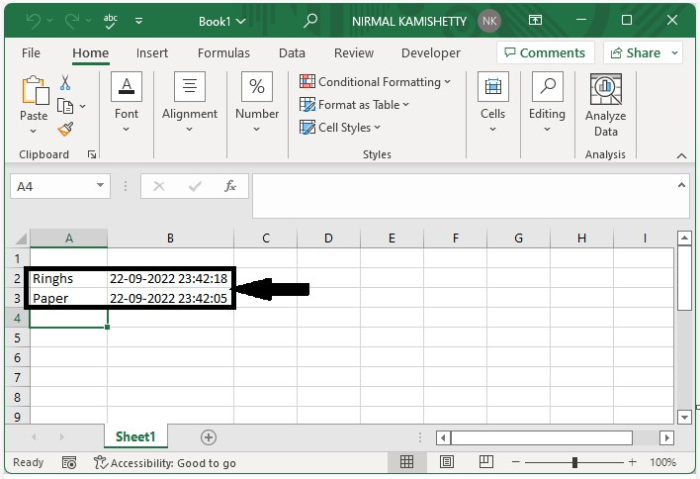Click the zoom slider handle
700x479 pixels.
(x=575, y=462)
